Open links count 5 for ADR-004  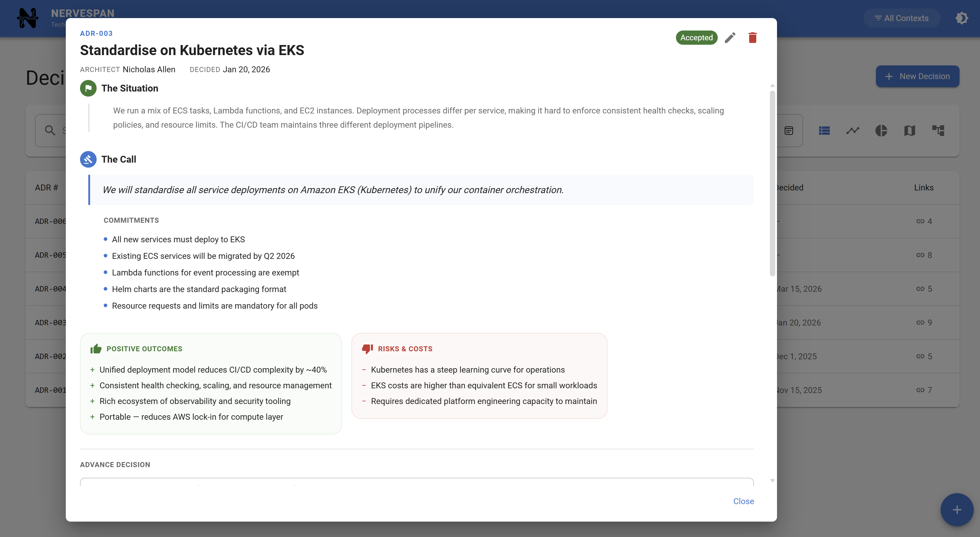click(x=924, y=289)
